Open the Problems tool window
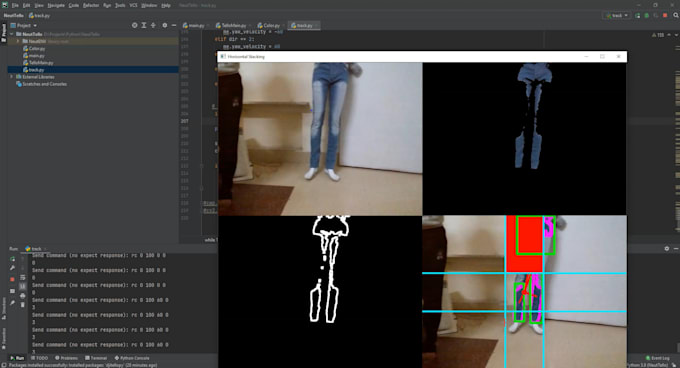This screenshot has height=368, width=680. click(x=66, y=358)
